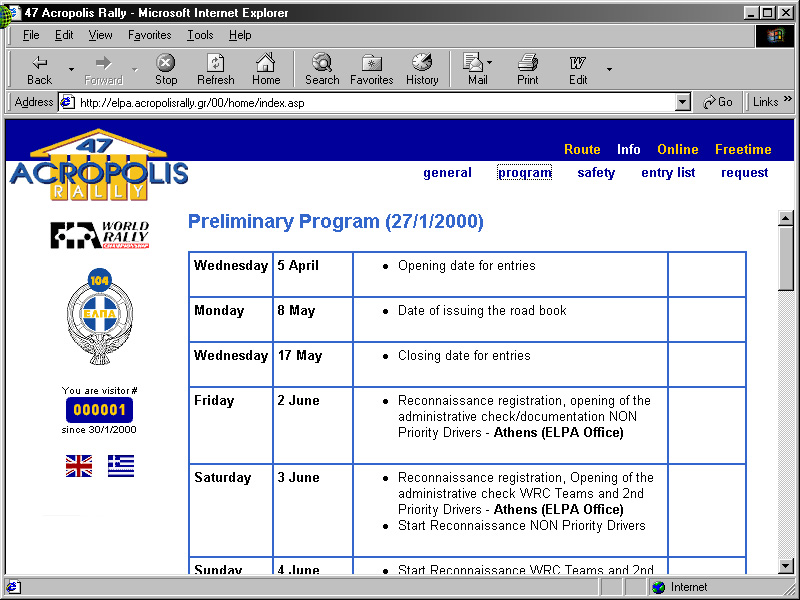This screenshot has height=600, width=800.
Task: Open the Route section link
Action: (x=582, y=149)
